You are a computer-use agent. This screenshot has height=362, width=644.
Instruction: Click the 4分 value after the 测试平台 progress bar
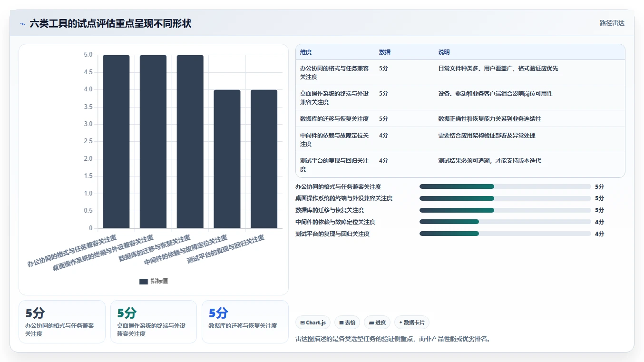click(599, 234)
